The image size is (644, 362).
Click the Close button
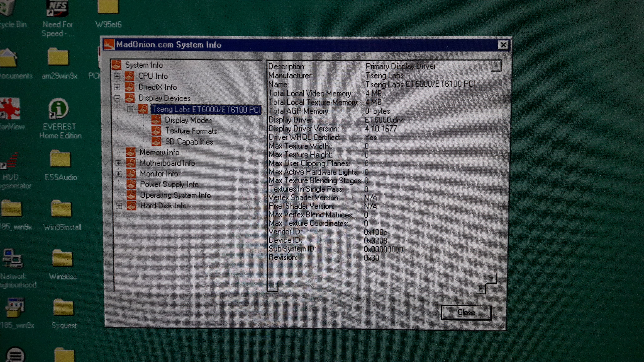(466, 313)
